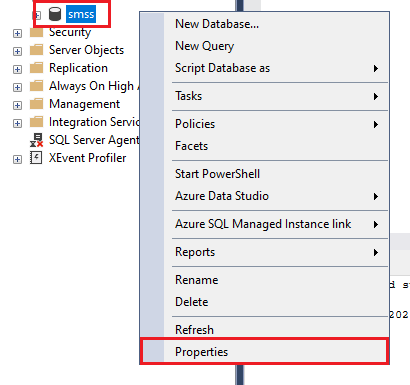Viewport: 410px width, 385px height.
Task: Click the Security folder icon
Action: point(36,32)
